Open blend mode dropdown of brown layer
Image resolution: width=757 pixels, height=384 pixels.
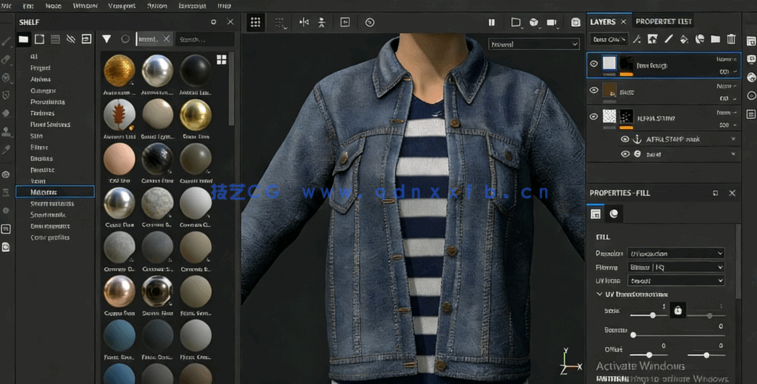coord(727,86)
